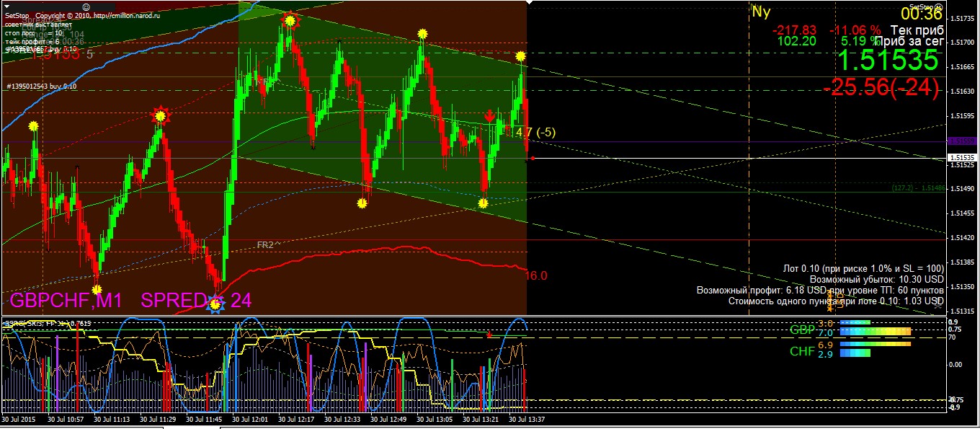
Task: Click the 1.51735 price scale label
Action: point(963,18)
